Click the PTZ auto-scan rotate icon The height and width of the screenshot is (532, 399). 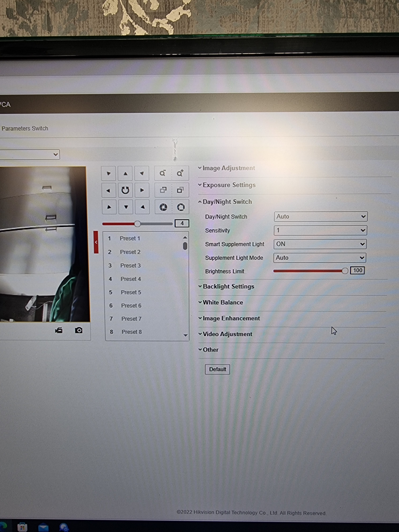point(125,190)
